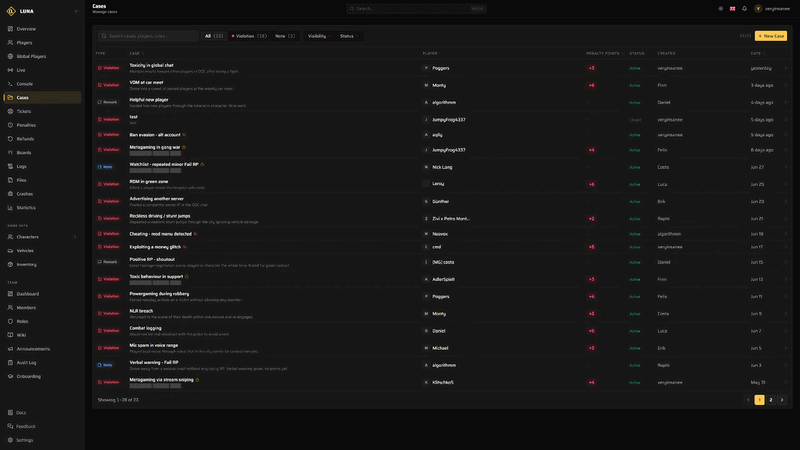This screenshot has width=800, height=450.
Task: Go to the Live broadcast icon
Action: [x=10, y=70]
